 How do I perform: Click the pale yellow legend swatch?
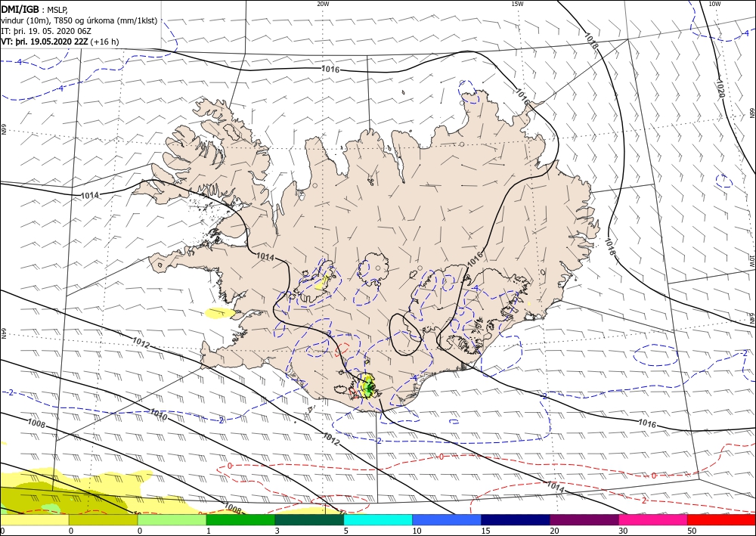click(34, 519)
